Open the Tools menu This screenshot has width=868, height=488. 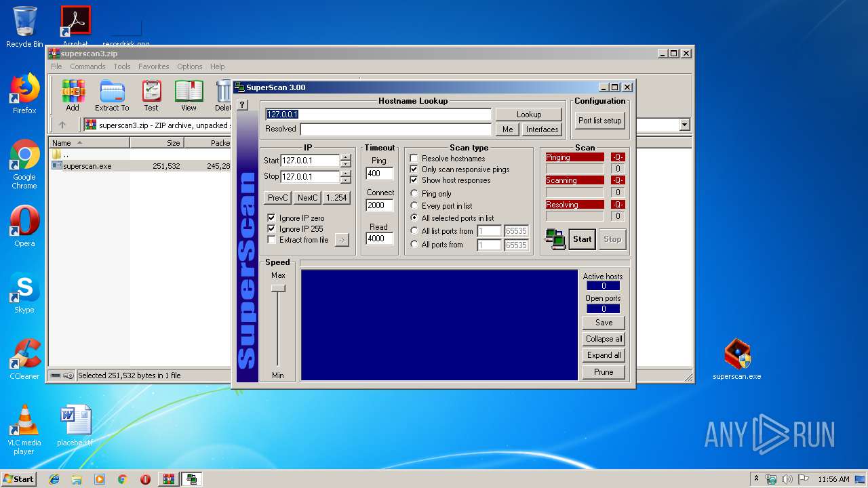click(122, 66)
